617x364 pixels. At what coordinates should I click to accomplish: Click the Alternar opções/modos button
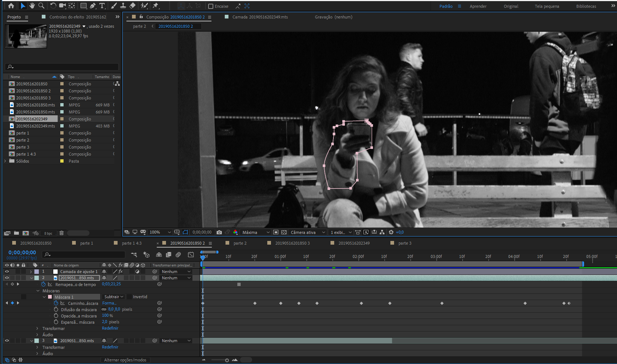pos(125,360)
